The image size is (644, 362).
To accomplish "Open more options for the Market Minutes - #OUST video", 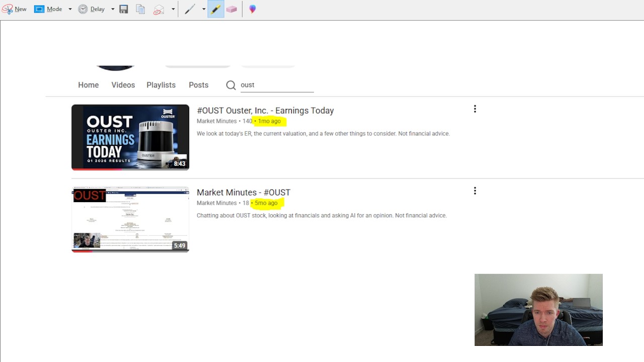I will [x=475, y=191].
